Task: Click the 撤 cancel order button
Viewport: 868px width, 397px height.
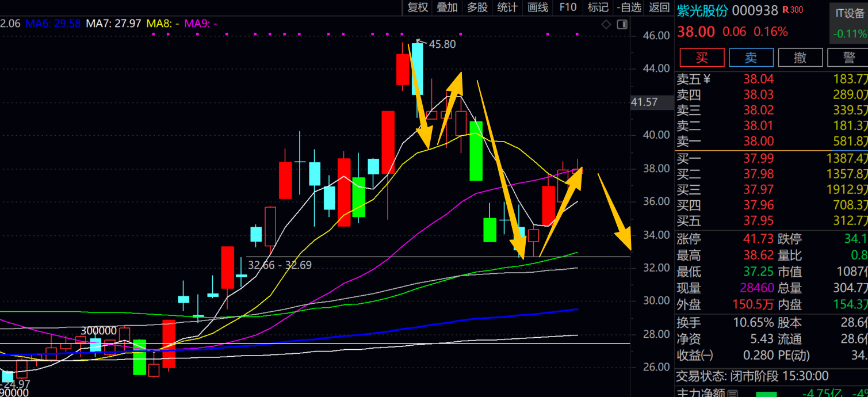Action: 800,58
